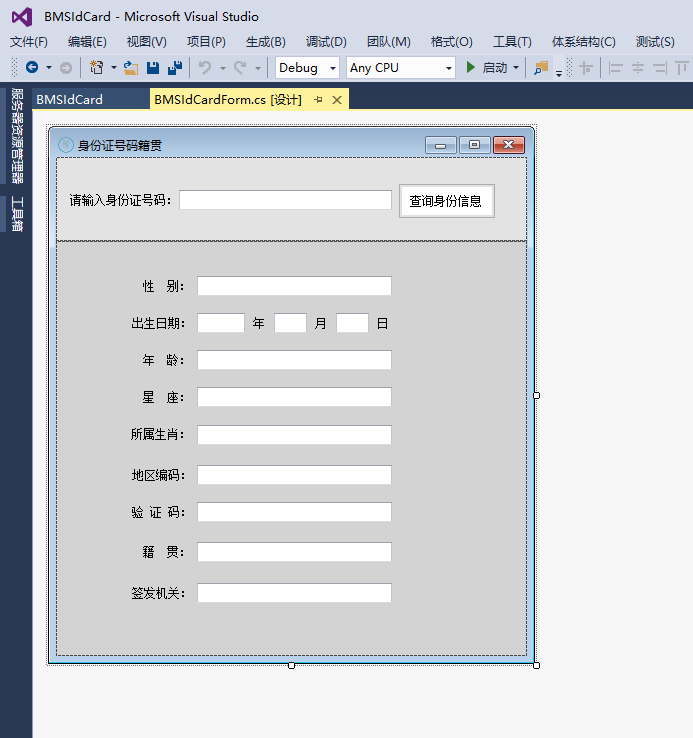Open the 编辑(E) menu

click(x=87, y=42)
